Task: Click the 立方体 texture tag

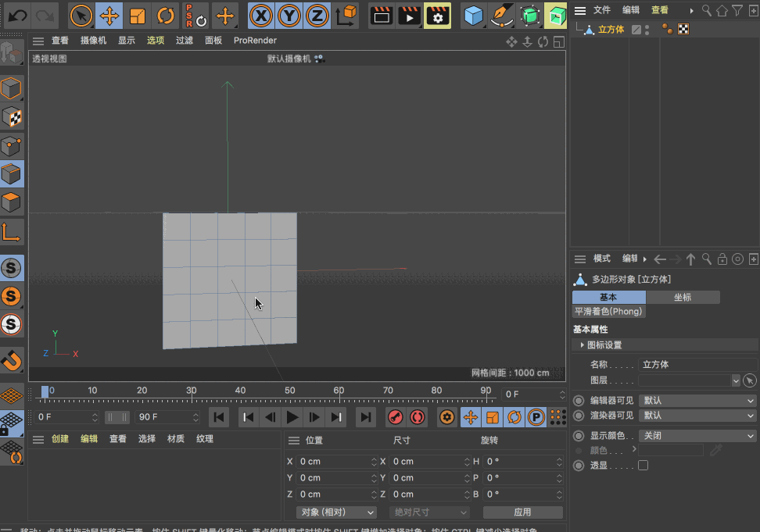Action: pyautogui.click(x=683, y=30)
